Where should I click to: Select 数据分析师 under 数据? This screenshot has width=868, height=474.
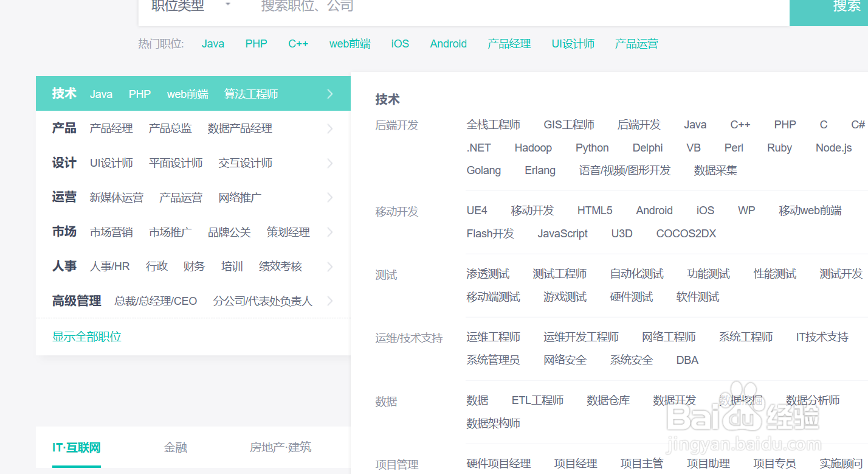coord(812,400)
